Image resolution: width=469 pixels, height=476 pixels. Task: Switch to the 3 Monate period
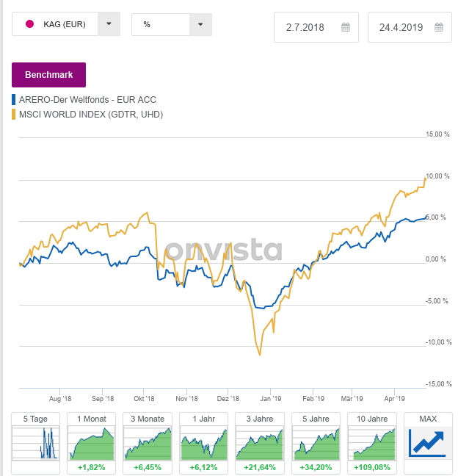point(147,444)
